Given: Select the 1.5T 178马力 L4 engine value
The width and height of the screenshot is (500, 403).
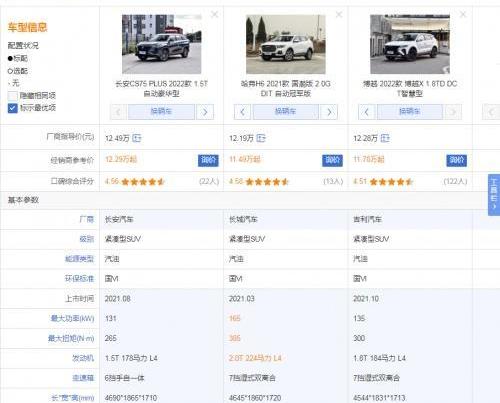Looking at the screenshot, I should coord(131,358).
